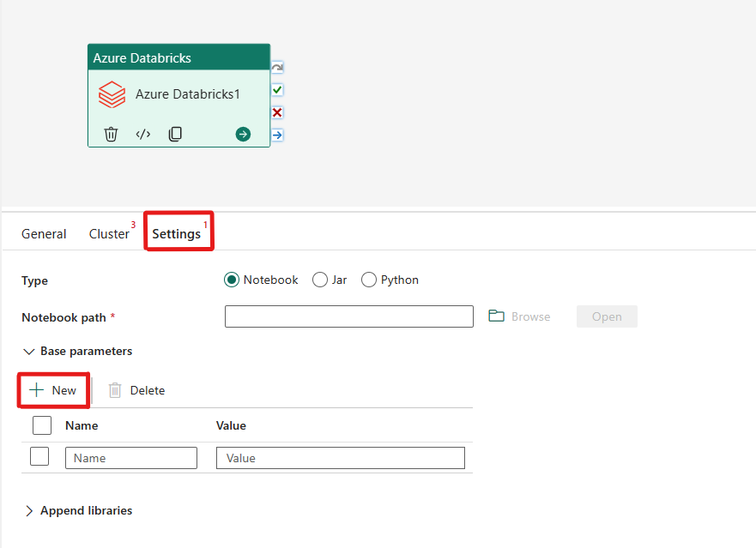Expand the Append libraries section

(28, 510)
